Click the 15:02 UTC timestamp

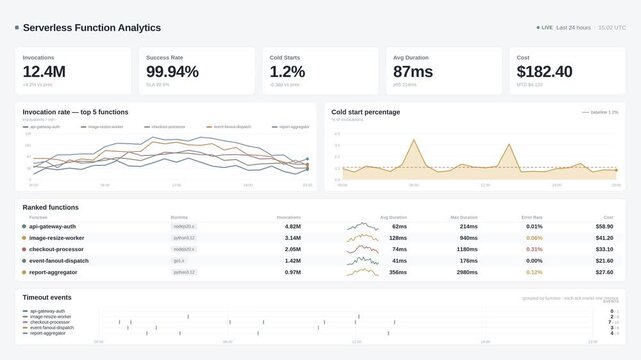pyautogui.click(x=612, y=28)
